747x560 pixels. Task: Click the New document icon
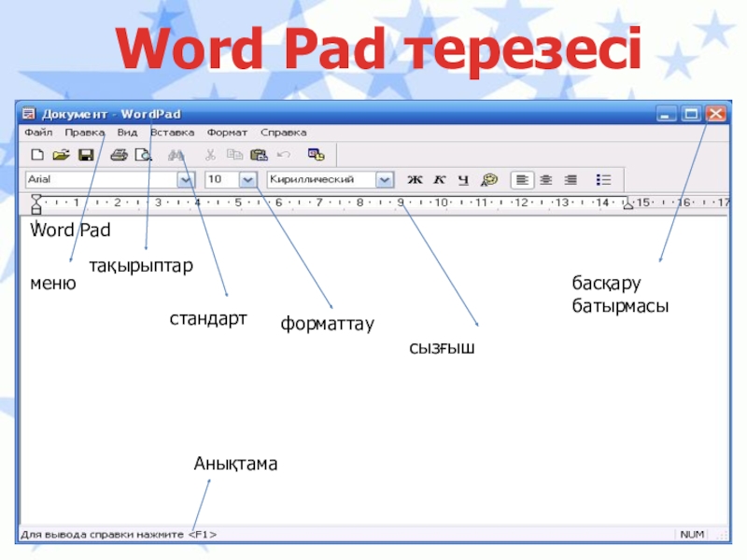coord(37,155)
